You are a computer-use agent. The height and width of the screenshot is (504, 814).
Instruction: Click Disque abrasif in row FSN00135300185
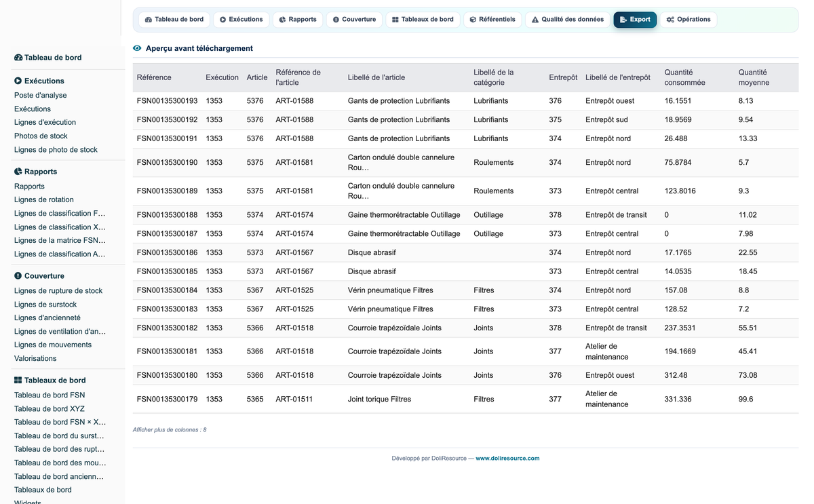372,271
